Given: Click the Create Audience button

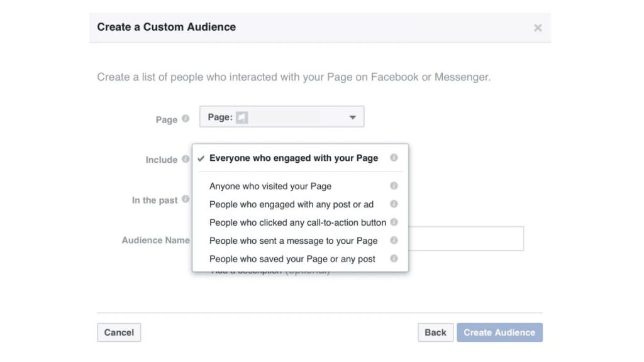Looking at the screenshot, I should 499,332.
